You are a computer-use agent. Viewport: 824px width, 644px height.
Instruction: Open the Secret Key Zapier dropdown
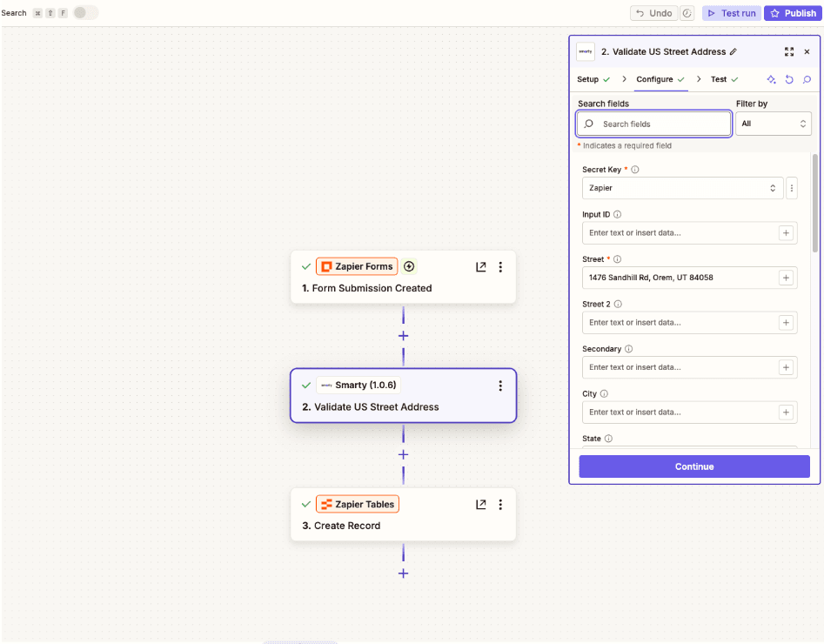coord(682,188)
